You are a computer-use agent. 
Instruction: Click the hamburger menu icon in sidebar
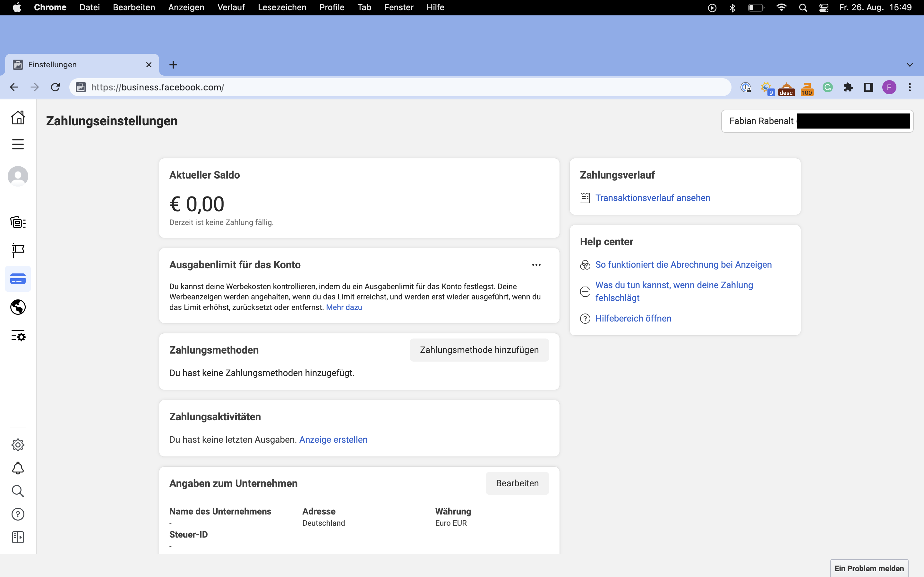point(18,144)
